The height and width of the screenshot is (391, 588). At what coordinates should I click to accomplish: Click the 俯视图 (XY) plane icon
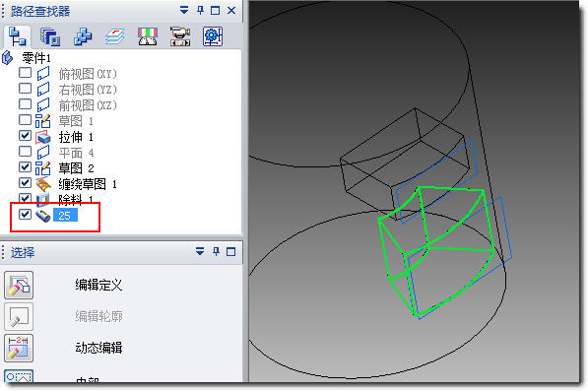43,73
